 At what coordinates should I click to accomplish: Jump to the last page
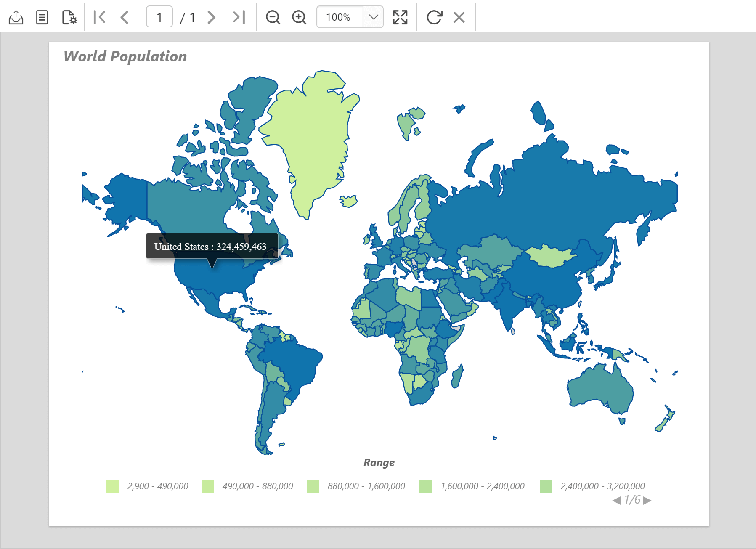[239, 17]
